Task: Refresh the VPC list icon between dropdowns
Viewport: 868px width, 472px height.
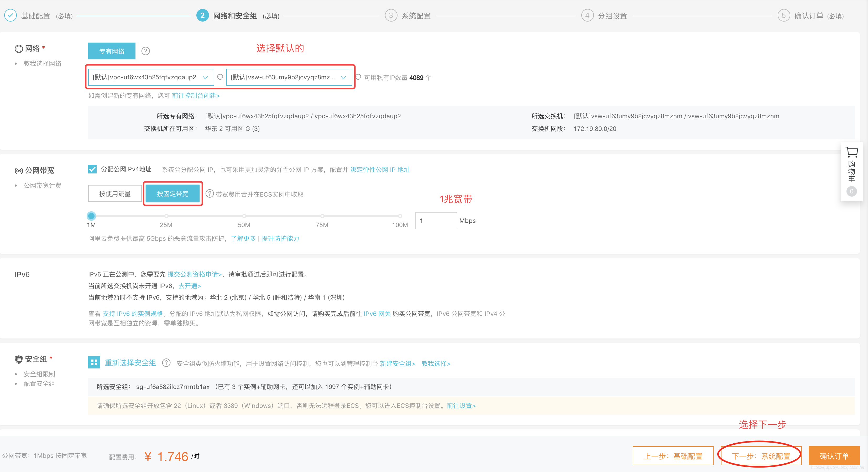Action: pos(220,77)
